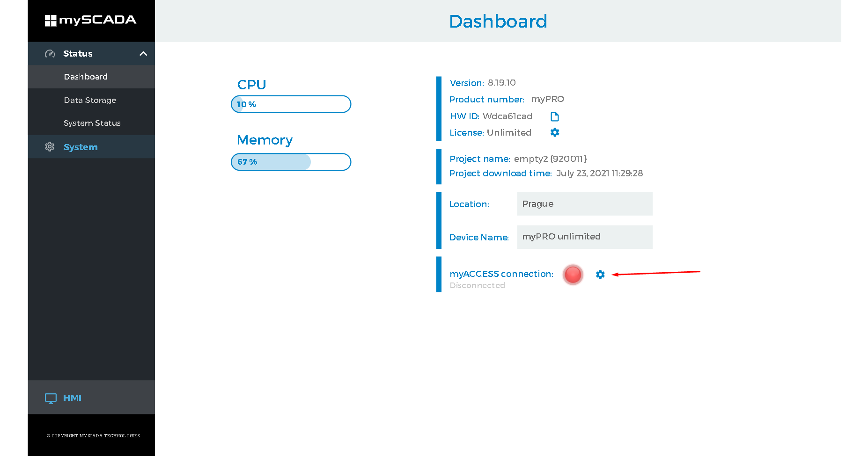Click the Status gauge icon in sidebar
Screen dimensions: 868x456
(x=50, y=54)
